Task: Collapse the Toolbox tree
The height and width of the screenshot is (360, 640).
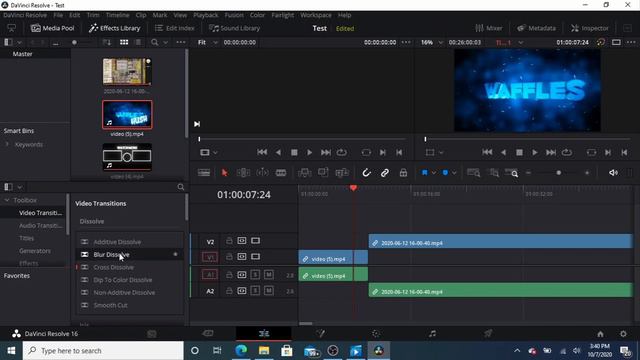Action: tap(7, 200)
